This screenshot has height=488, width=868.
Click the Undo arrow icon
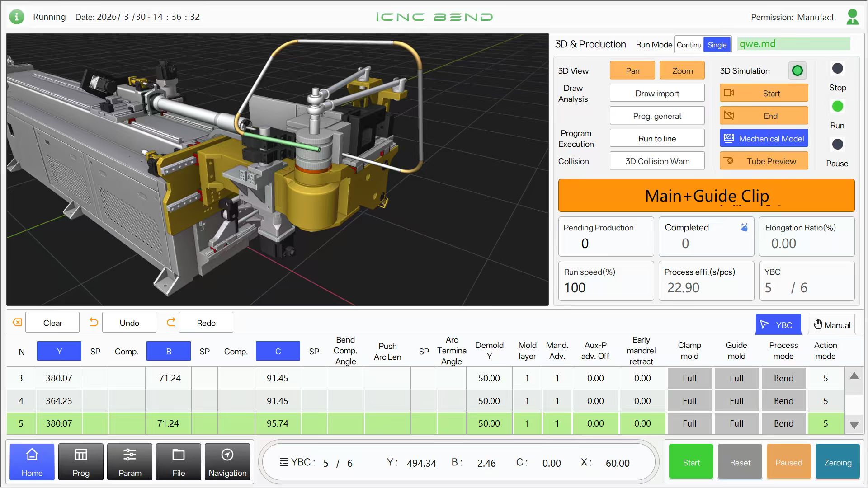tap(94, 322)
